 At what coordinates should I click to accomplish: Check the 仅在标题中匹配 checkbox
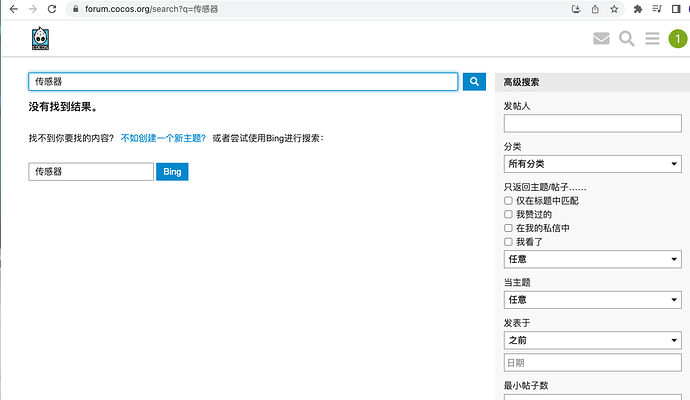(508, 201)
